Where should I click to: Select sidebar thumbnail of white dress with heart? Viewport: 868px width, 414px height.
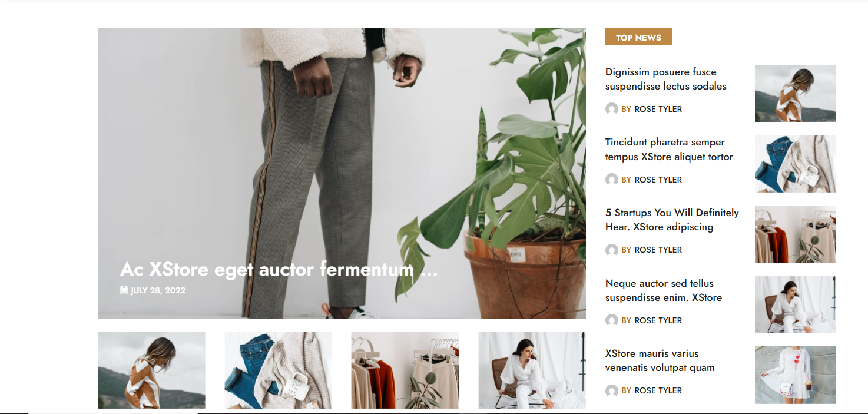[796, 375]
